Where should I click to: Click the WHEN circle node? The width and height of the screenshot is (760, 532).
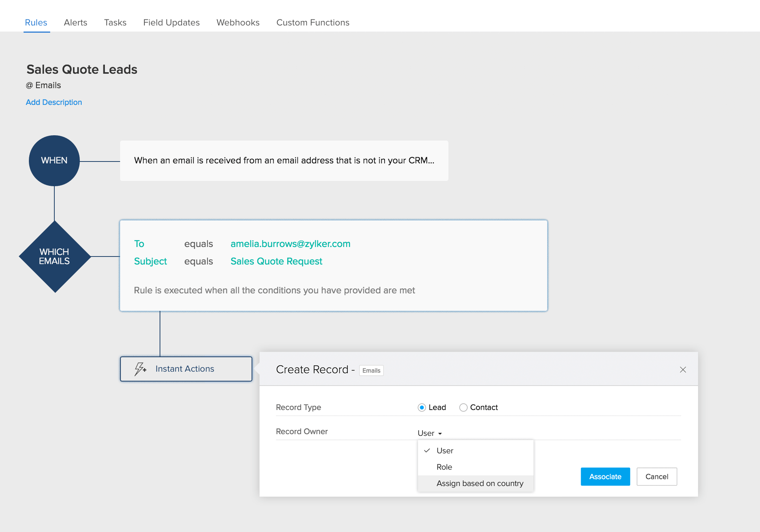click(54, 160)
